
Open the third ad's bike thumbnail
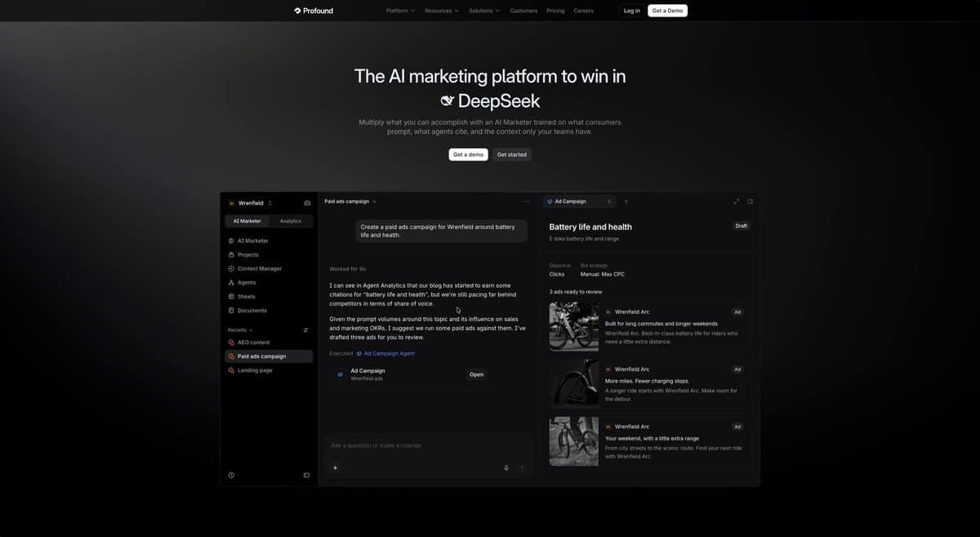pos(574,441)
